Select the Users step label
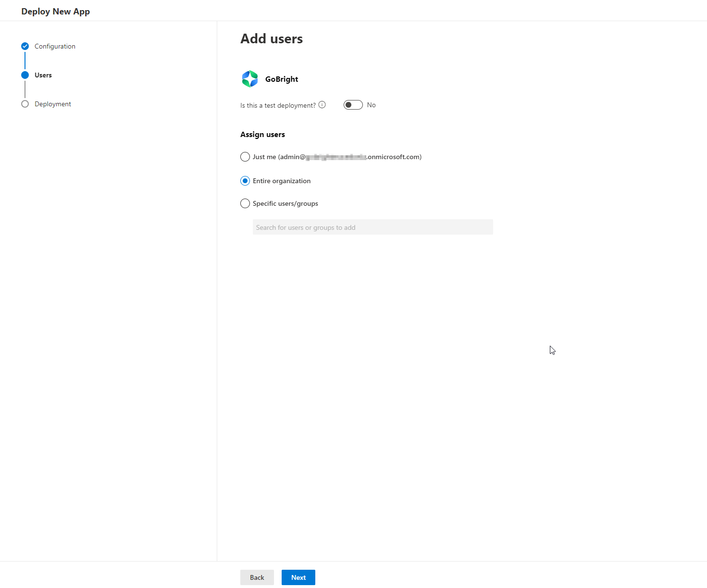This screenshot has height=588, width=707. (x=43, y=75)
